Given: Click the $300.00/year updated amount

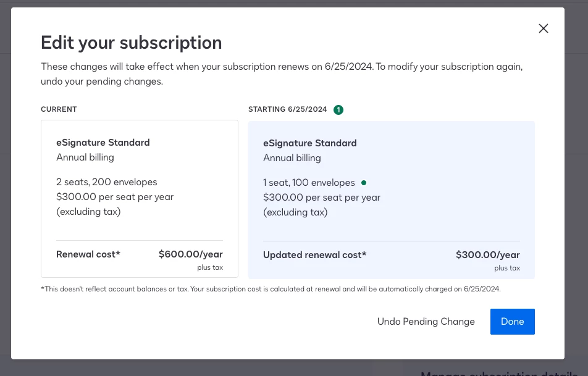Looking at the screenshot, I should point(487,255).
